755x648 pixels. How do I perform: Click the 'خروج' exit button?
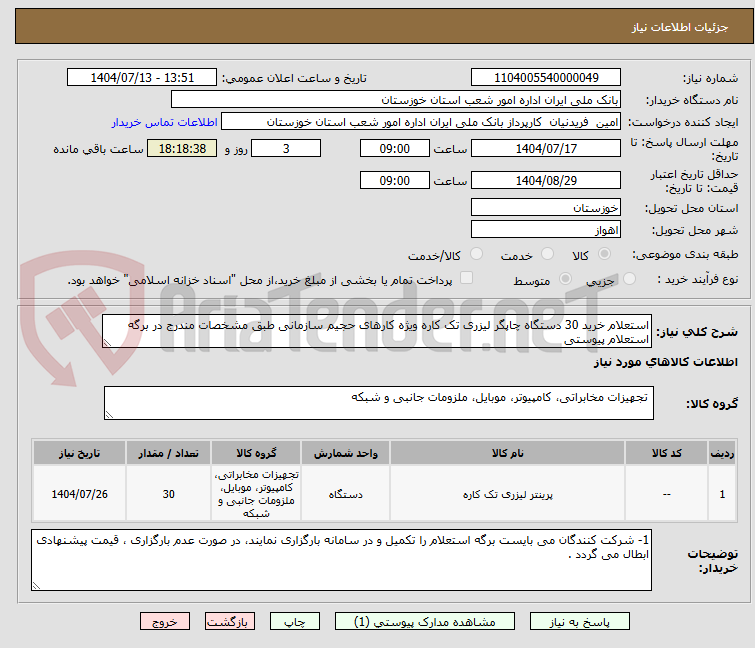[165, 621]
